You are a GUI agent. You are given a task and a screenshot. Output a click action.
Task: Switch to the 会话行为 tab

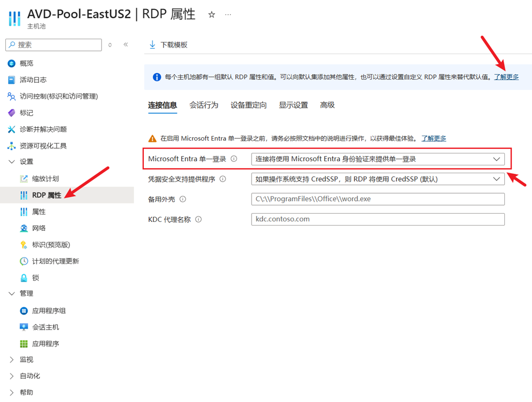pos(203,105)
